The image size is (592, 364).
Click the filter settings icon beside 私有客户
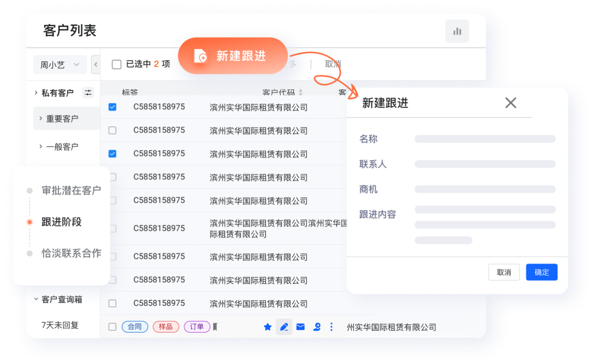click(x=88, y=93)
